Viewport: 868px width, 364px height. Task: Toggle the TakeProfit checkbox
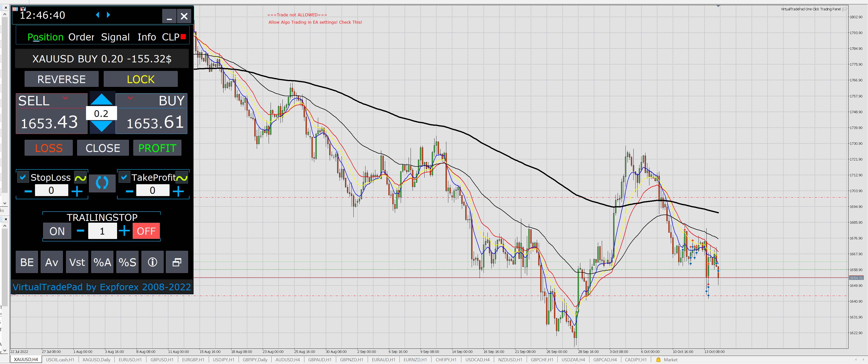click(124, 177)
